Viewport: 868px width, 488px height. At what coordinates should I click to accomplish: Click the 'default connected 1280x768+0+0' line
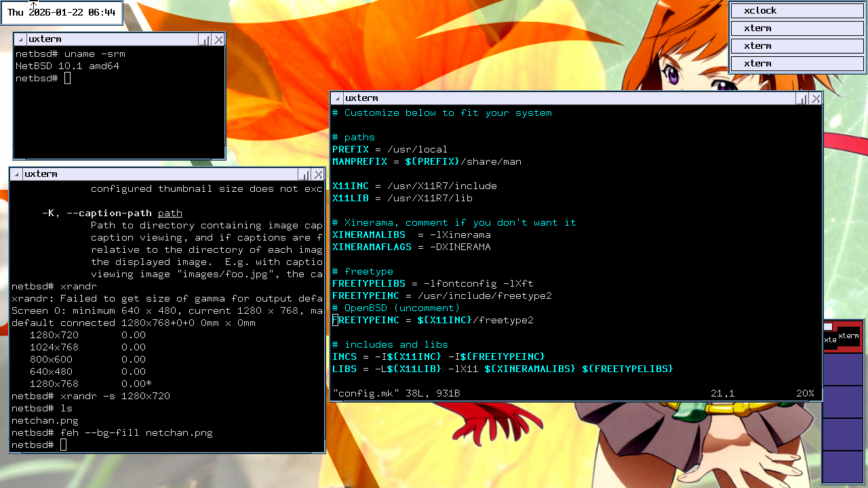(134, 323)
